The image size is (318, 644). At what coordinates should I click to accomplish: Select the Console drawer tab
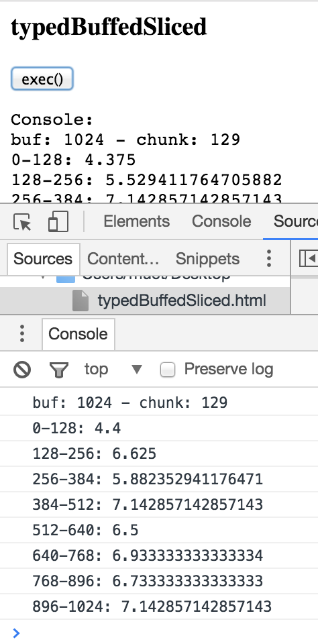click(78, 334)
